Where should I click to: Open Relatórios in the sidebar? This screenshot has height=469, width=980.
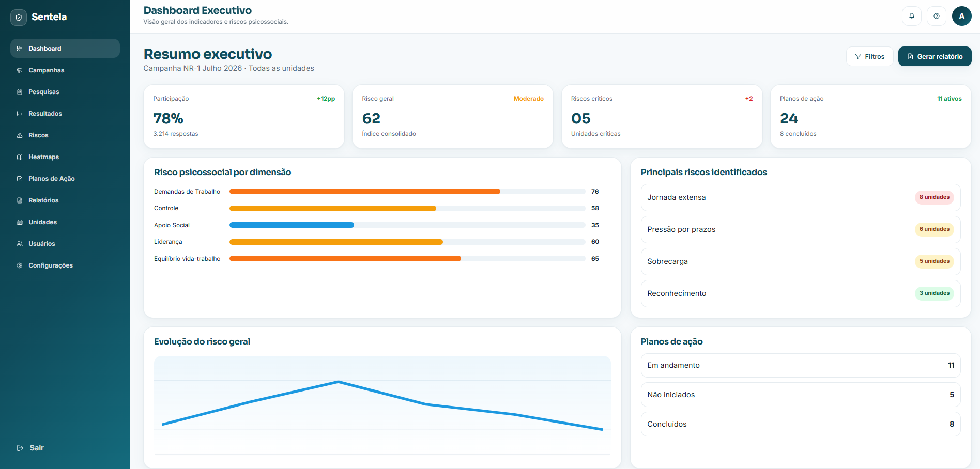[x=65, y=200]
